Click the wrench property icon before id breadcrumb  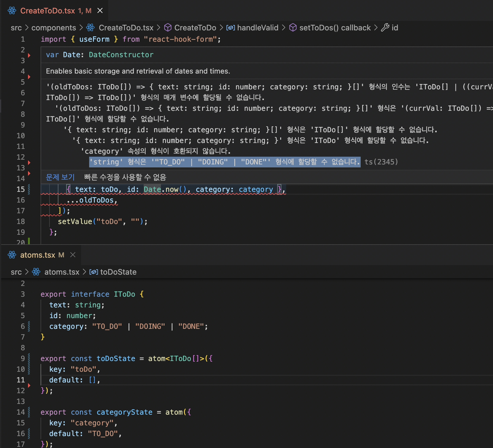[x=385, y=28]
